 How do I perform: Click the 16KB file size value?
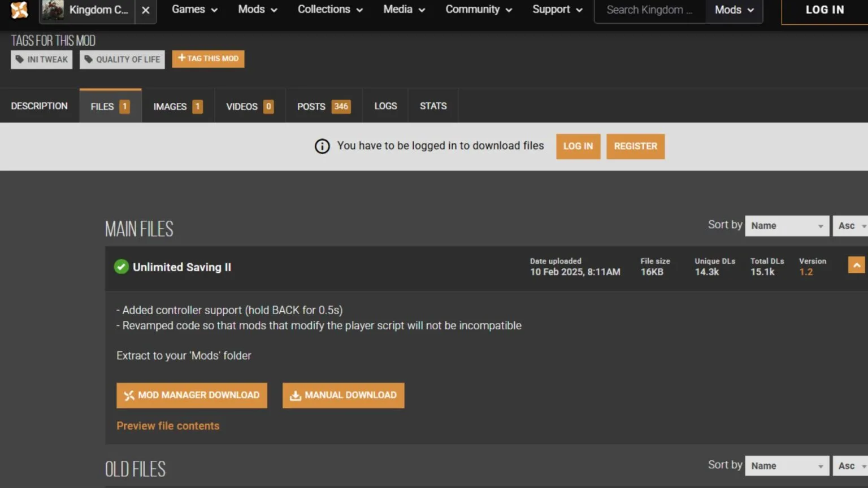point(652,272)
